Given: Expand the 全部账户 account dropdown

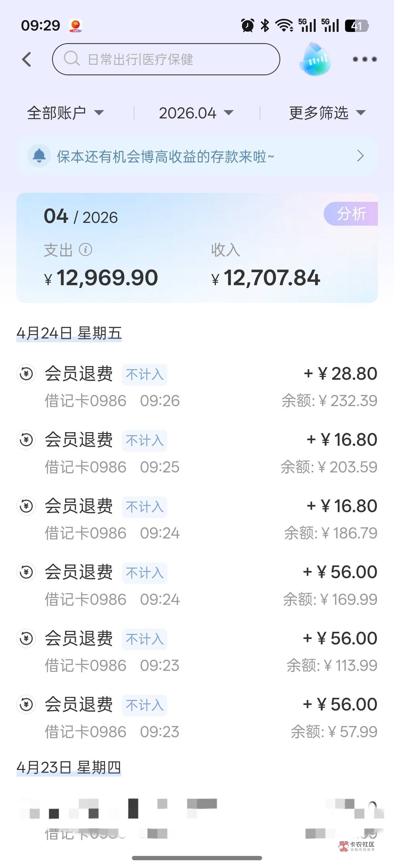Looking at the screenshot, I should point(65,113).
